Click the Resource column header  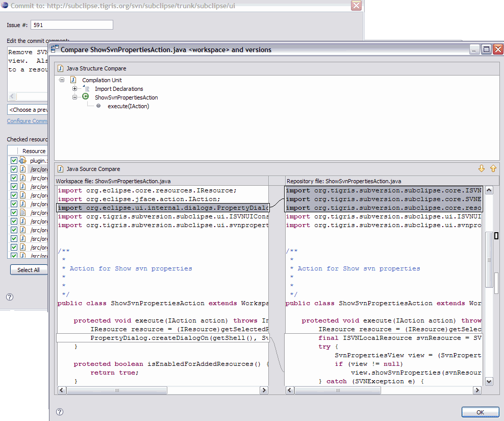coord(34,151)
